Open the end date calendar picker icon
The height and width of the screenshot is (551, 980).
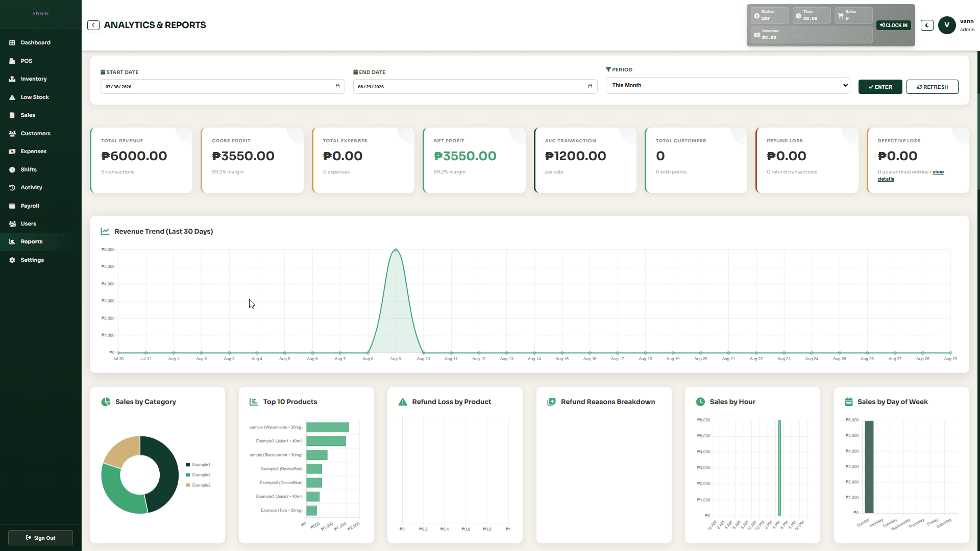[x=590, y=87]
